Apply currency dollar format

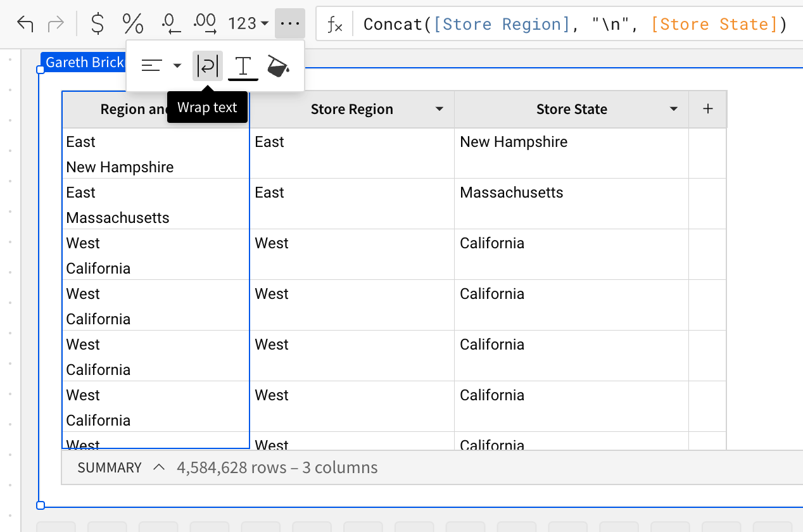point(98,24)
